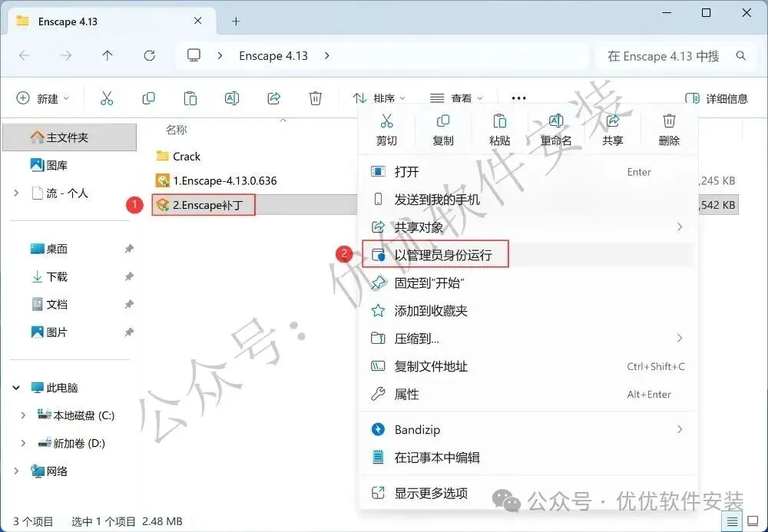The height and width of the screenshot is (532, 768).
Task: Choose 固定到"开始"
Action: point(528,283)
